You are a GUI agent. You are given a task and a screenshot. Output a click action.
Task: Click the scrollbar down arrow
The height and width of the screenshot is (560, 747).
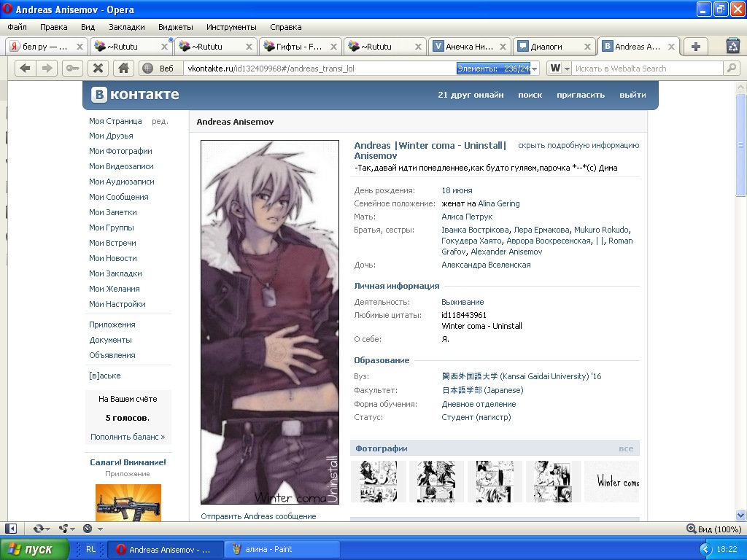tap(740, 515)
